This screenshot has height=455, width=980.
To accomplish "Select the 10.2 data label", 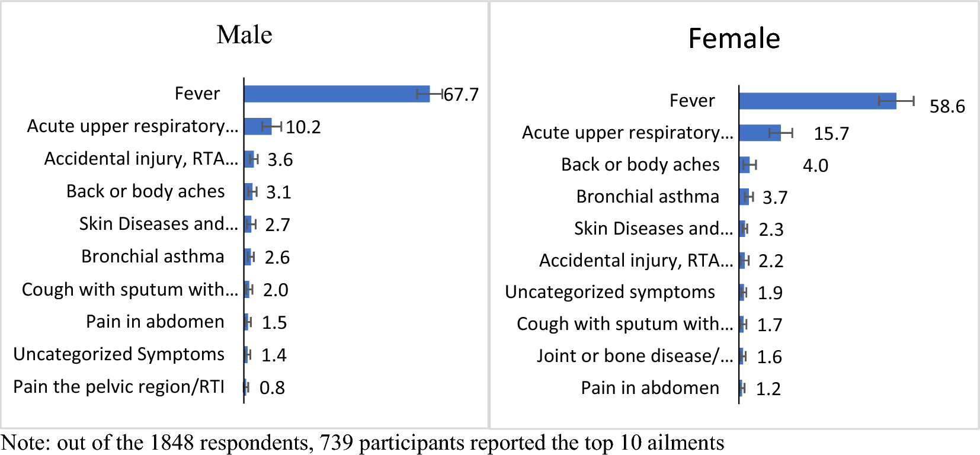I will [303, 127].
